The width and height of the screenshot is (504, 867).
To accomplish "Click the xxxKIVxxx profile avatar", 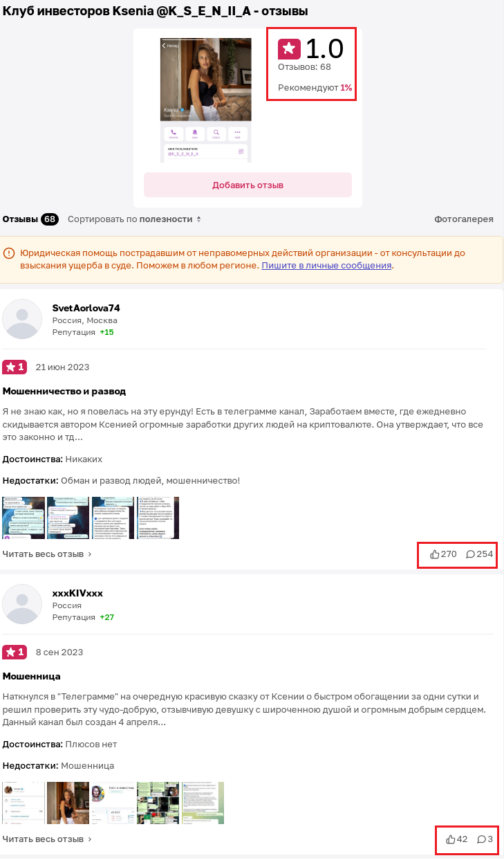I will tap(23, 604).
